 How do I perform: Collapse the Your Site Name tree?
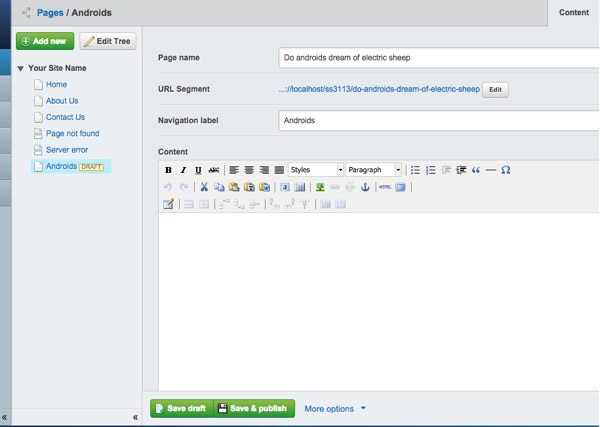pyautogui.click(x=21, y=68)
